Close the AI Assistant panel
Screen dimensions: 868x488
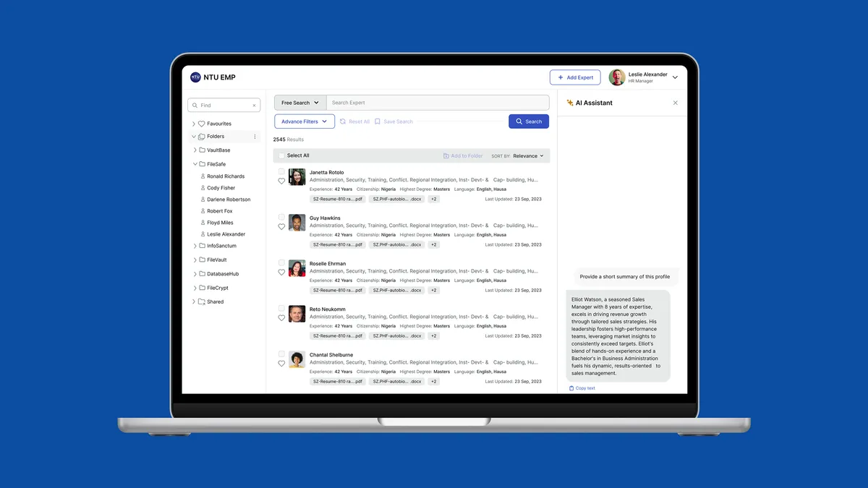click(x=676, y=103)
